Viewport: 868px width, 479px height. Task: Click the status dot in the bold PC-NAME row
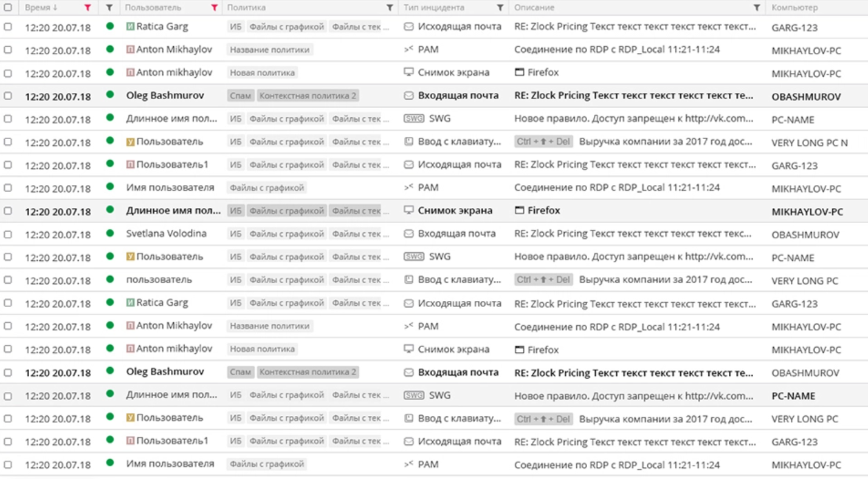pyautogui.click(x=110, y=395)
